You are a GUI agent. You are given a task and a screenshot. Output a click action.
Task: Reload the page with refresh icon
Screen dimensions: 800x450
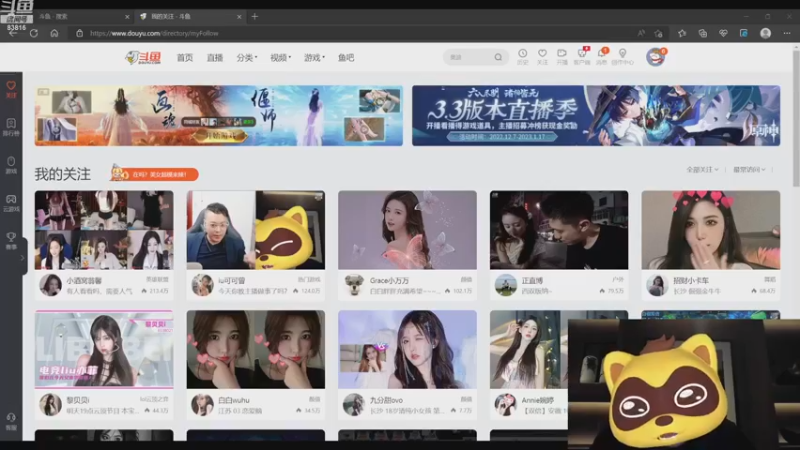pos(34,33)
